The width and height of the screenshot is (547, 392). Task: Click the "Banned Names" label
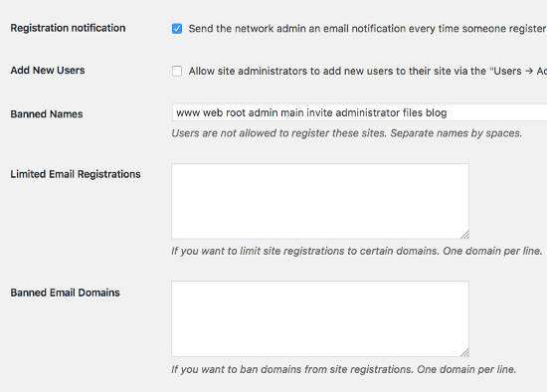[47, 114]
